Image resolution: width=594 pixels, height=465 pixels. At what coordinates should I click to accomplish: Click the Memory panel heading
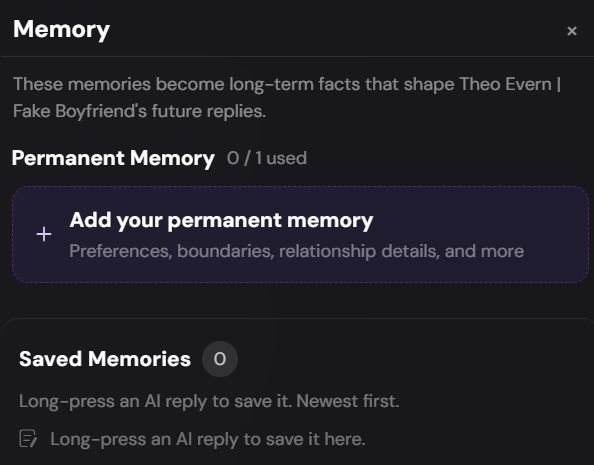click(x=61, y=30)
